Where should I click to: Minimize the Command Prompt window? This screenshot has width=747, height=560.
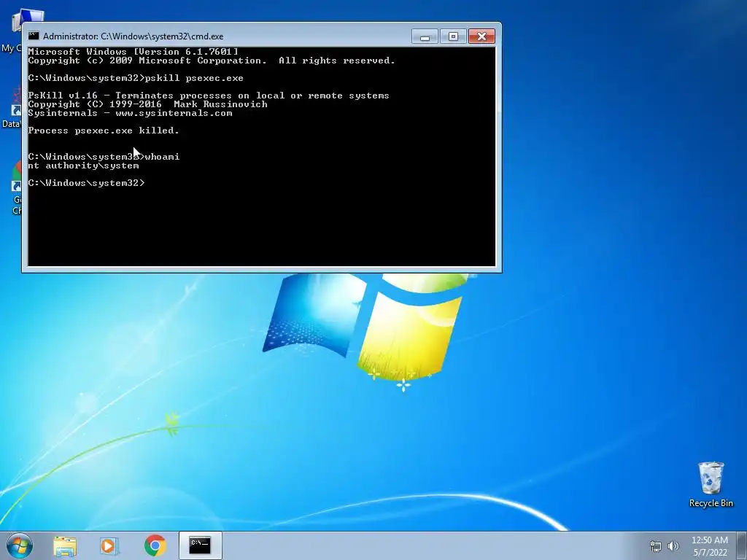(x=425, y=36)
